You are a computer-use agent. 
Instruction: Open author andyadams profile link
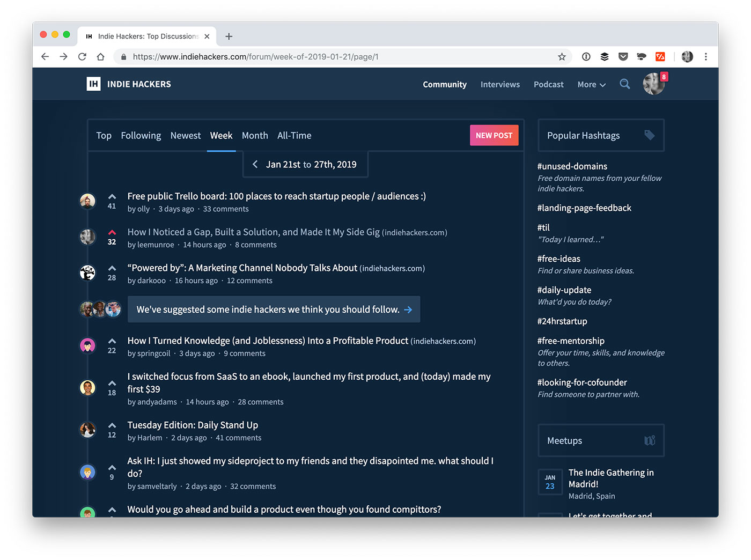click(x=157, y=402)
